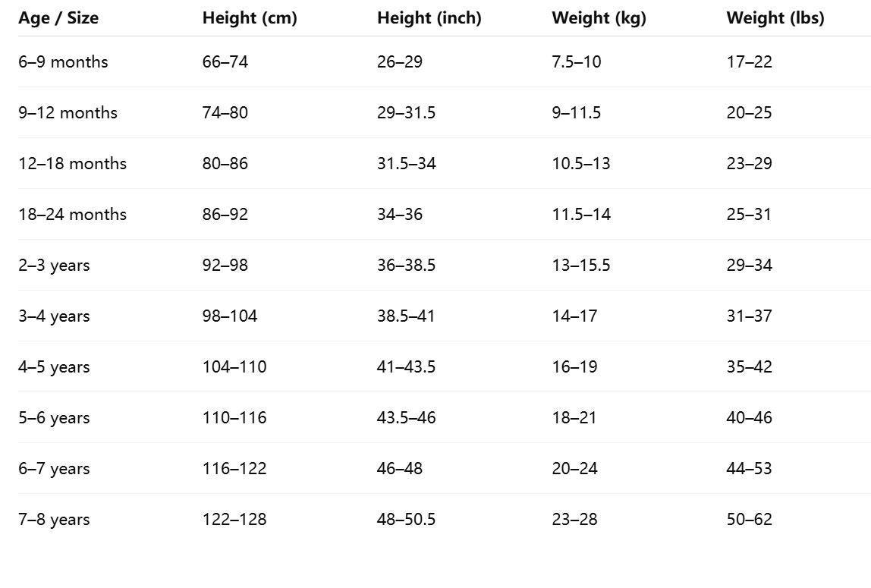Screen dimensions: 871x588
Task: Click the 50–62 lbs weight cell
Action: [x=749, y=519]
